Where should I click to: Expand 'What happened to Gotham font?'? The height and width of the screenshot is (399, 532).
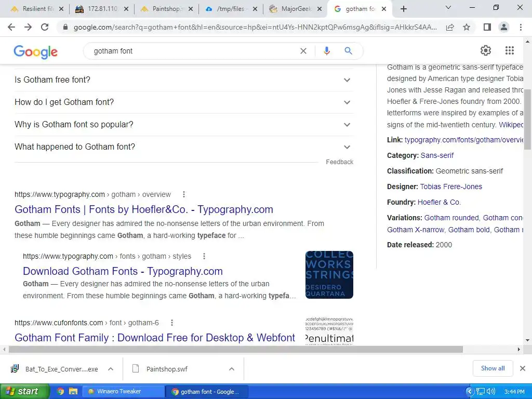tap(184, 147)
